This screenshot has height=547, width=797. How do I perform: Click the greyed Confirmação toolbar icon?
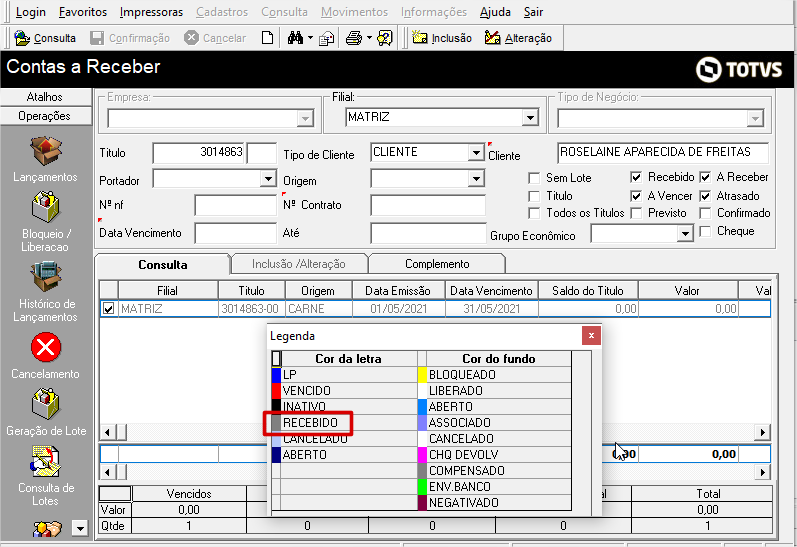point(97,38)
